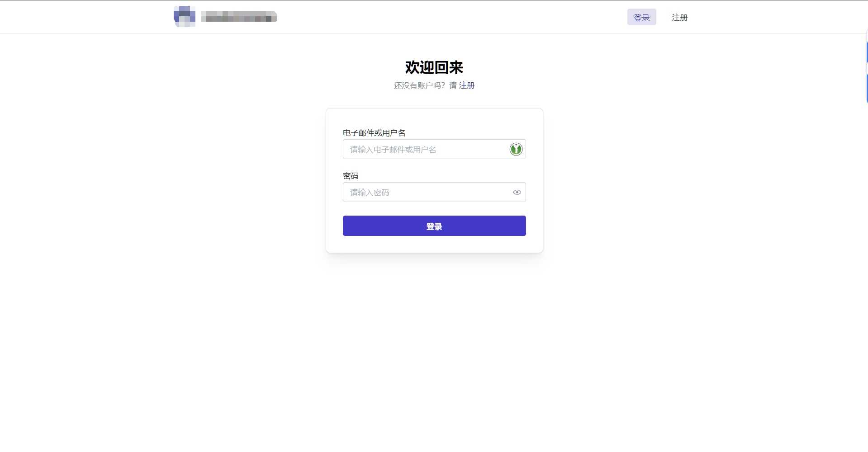Focus the 密码 input field
Screen dimensions: 868x452
pos(434,192)
